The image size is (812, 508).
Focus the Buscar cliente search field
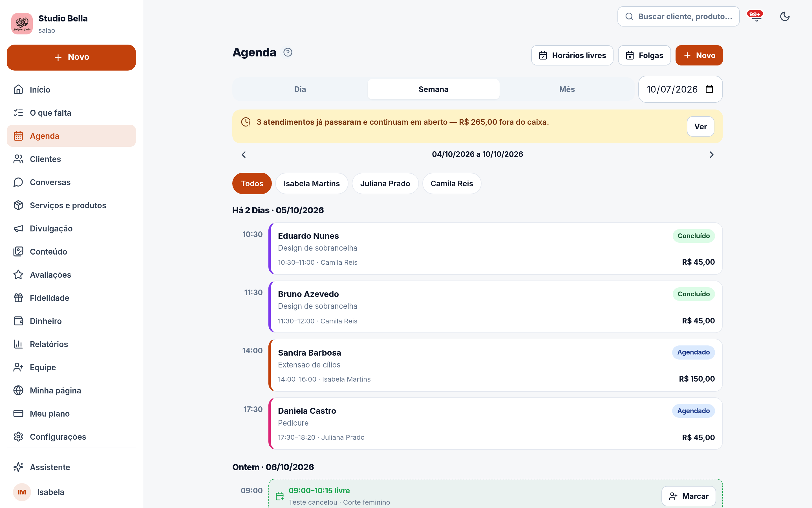tap(678, 16)
